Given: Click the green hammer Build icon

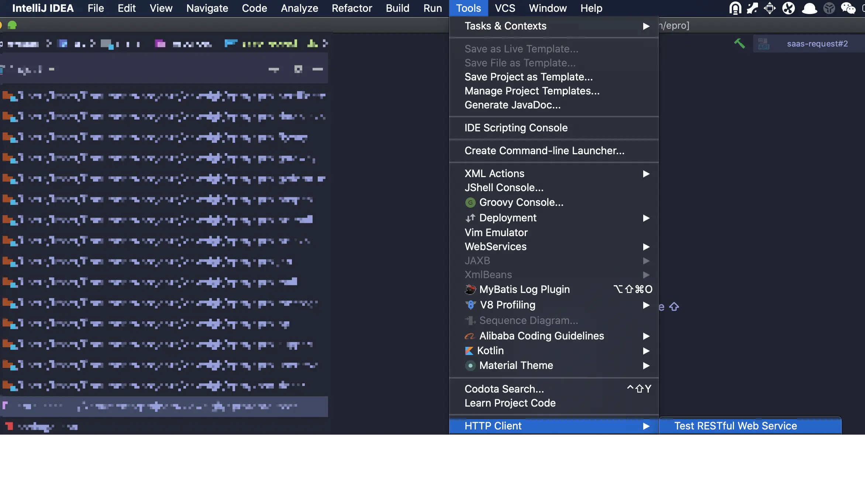Looking at the screenshot, I should pyautogui.click(x=739, y=44).
